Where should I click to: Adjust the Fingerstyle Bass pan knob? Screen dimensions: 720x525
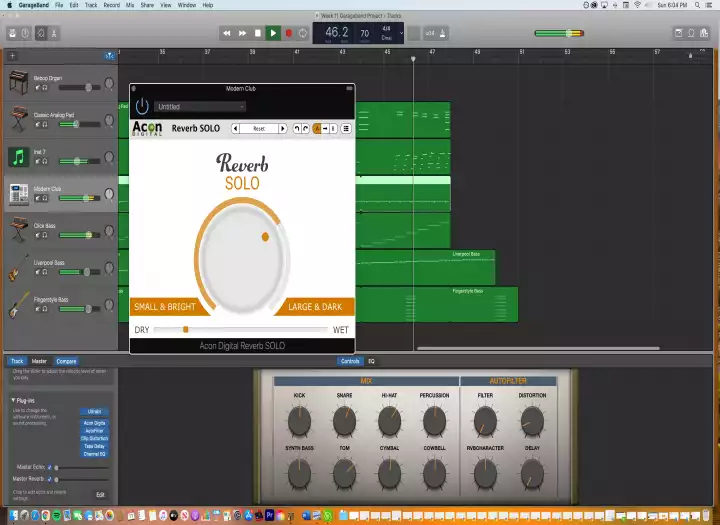pos(109,304)
